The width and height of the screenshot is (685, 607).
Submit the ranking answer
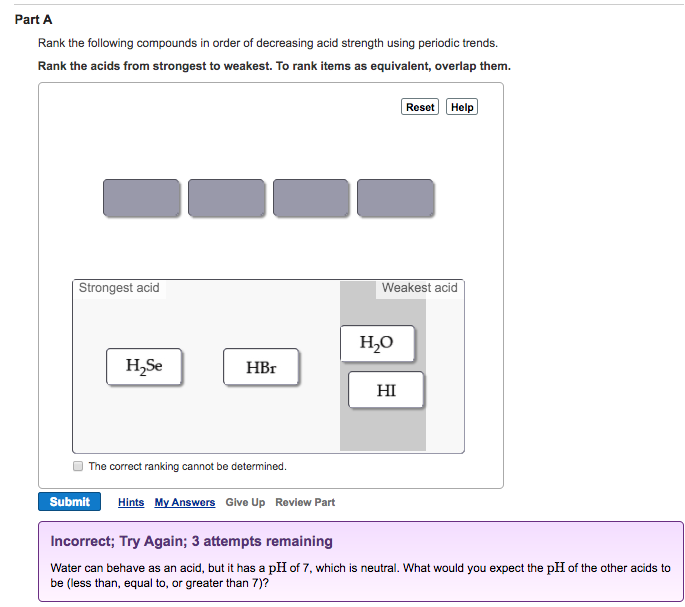point(70,502)
